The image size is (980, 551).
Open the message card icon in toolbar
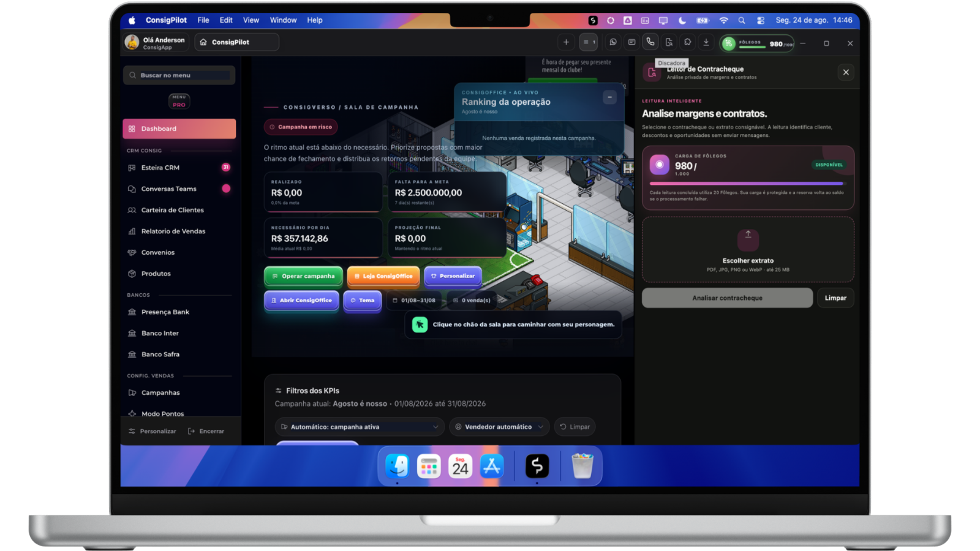(x=631, y=42)
